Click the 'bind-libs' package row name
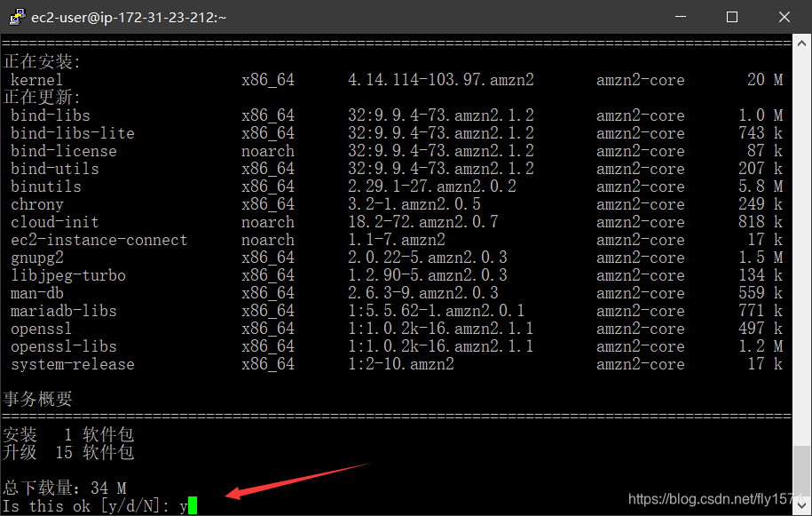This screenshot has height=516, width=812. [51, 115]
